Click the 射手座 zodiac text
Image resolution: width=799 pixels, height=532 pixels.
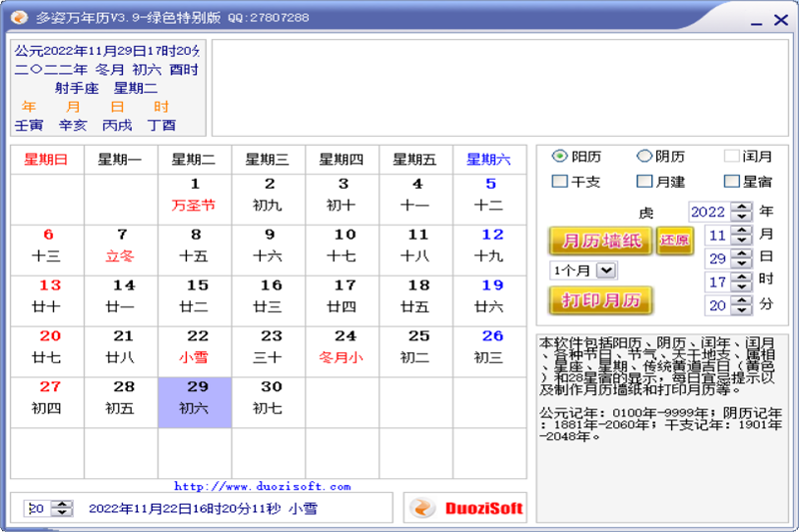click(x=77, y=88)
